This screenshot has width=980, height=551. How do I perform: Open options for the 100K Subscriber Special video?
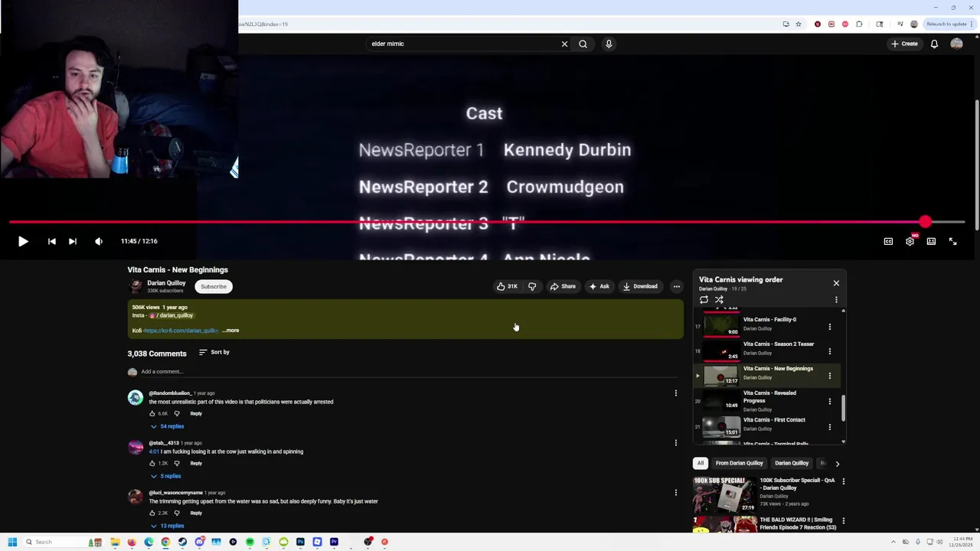point(843,481)
